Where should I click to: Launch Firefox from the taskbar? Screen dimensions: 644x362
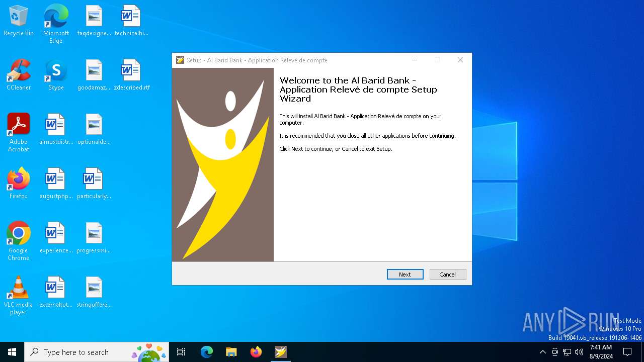pyautogui.click(x=256, y=352)
